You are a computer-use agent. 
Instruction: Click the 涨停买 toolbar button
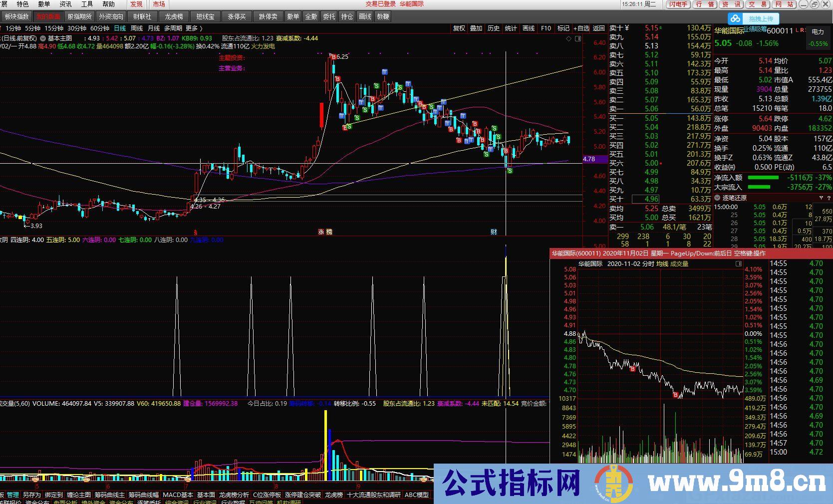pos(237,16)
